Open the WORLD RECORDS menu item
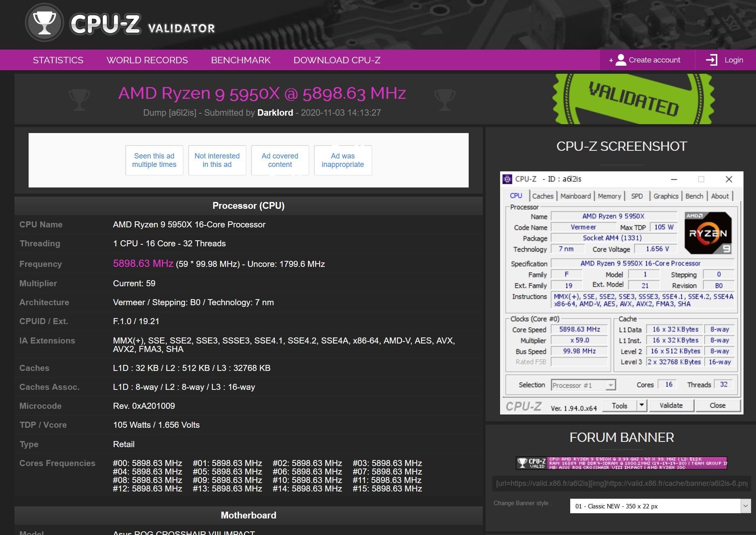 coord(147,60)
